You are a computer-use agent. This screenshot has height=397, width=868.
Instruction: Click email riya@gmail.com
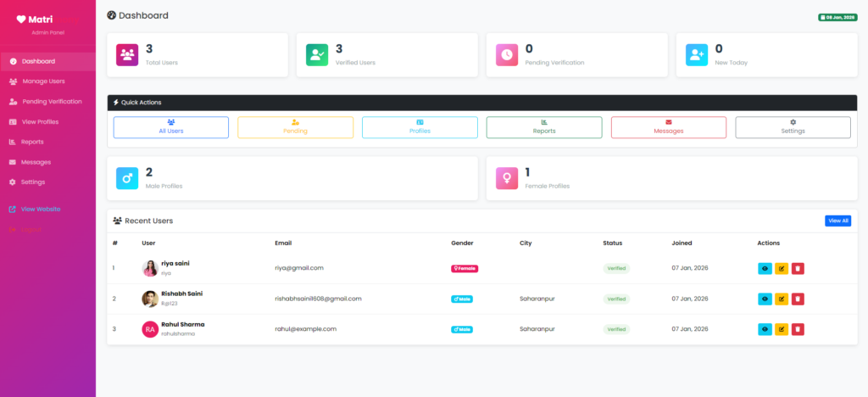(299, 268)
